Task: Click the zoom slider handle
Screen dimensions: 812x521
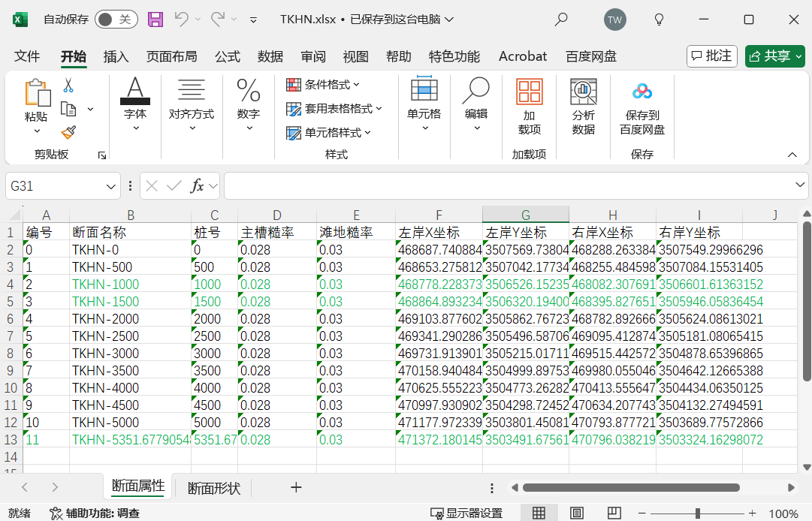Action: [698, 513]
